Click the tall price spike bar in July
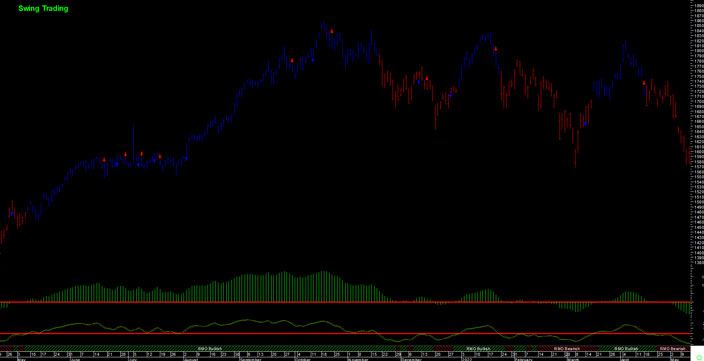 click(133, 144)
